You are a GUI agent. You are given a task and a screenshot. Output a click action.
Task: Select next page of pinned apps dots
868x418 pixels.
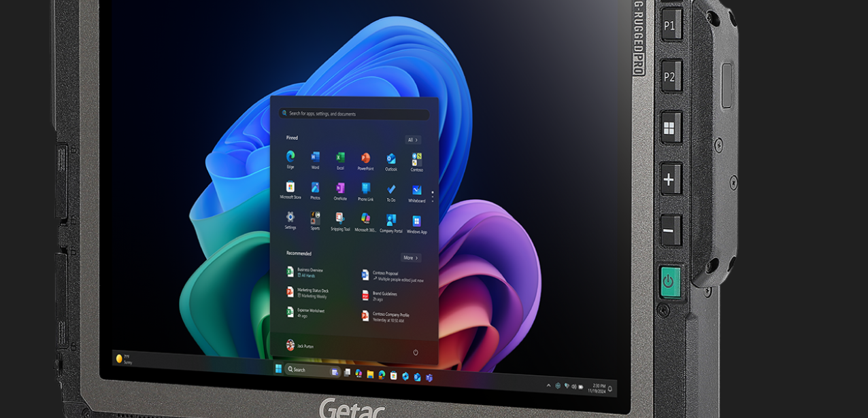coord(432,196)
